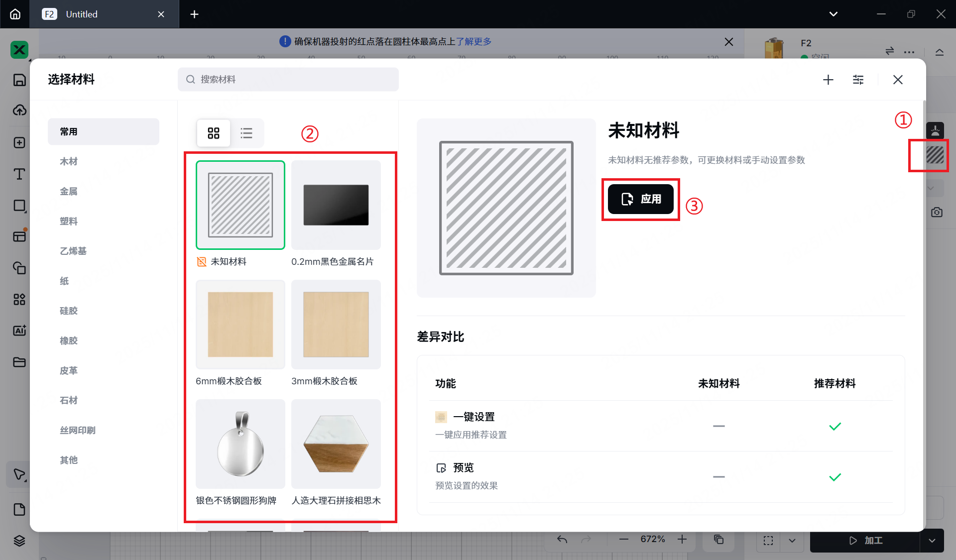
Task: Open the material filter settings icon
Action: click(858, 80)
